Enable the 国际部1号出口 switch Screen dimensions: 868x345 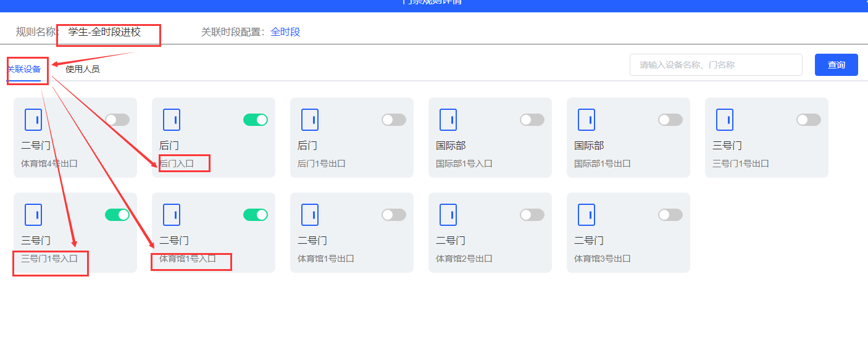(670, 120)
